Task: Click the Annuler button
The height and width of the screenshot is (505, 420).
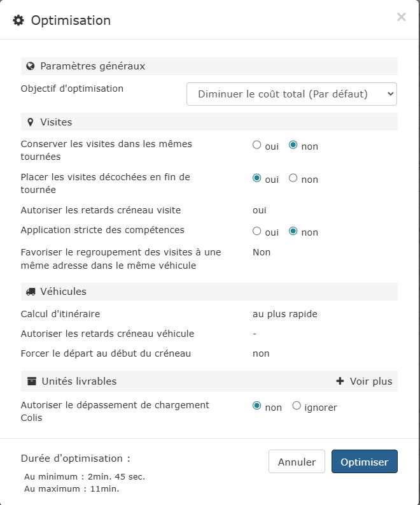Action: click(x=297, y=462)
